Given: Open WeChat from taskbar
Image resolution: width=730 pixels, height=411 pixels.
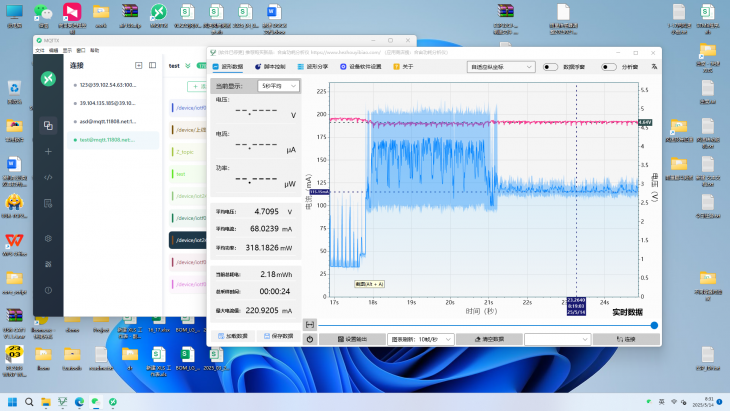Looking at the screenshot, I should click(96, 402).
